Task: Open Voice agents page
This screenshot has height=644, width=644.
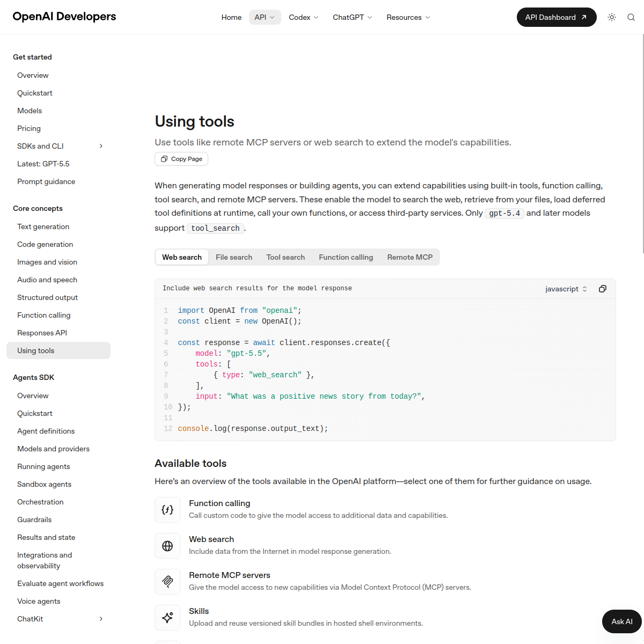Action: [x=39, y=601]
